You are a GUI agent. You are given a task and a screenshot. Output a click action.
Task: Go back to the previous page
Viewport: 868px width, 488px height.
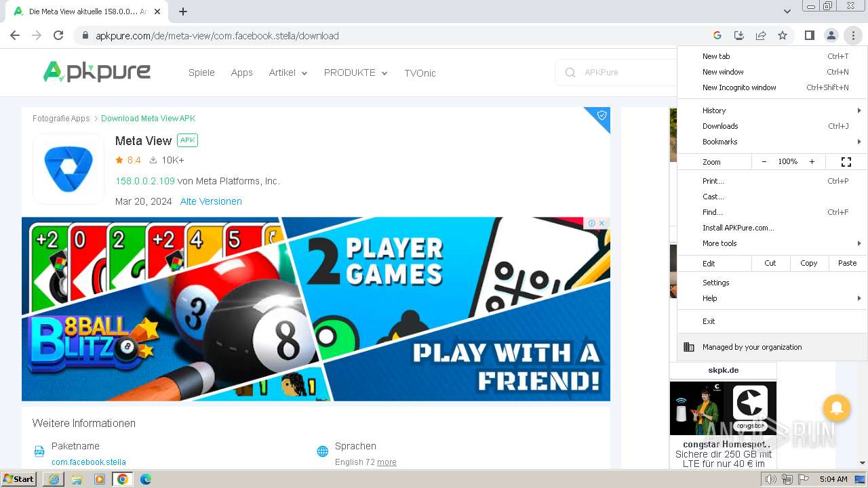(x=15, y=35)
